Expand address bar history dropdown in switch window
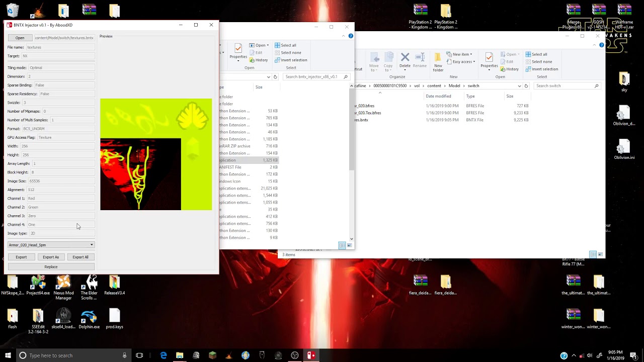 click(x=520, y=86)
